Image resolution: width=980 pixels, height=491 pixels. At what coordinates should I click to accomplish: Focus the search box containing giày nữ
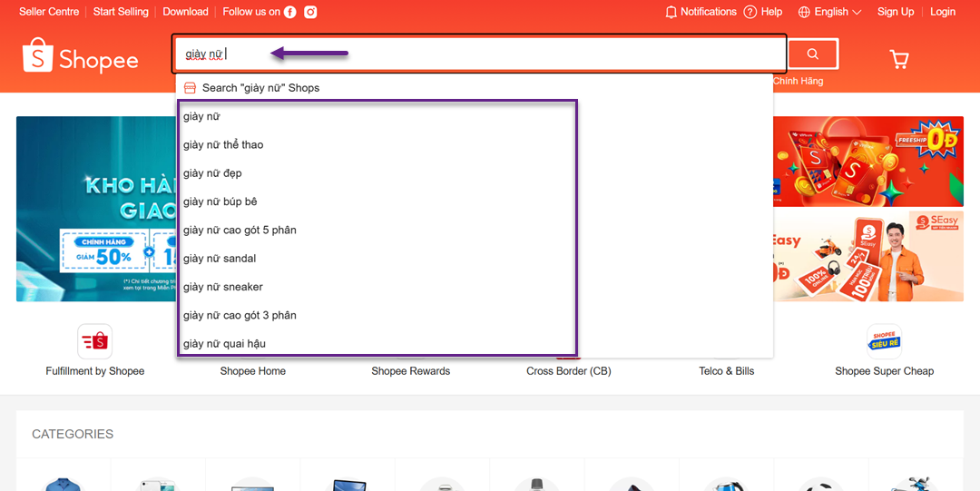click(479, 54)
